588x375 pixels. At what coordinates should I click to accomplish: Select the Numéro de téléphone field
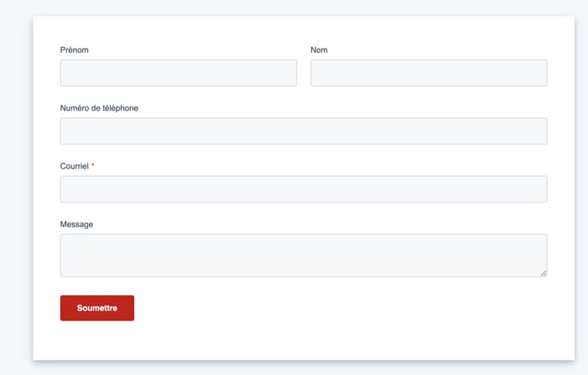click(304, 131)
